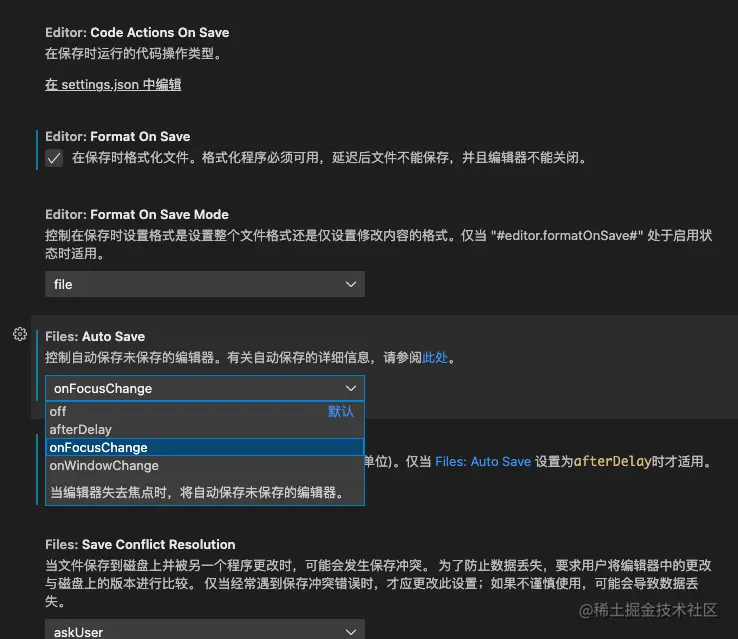Collapse the Auto Save onFocusChange dropdown
Image resolution: width=738 pixels, height=639 pixels.
pyautogui.click(x=205, y=388)
